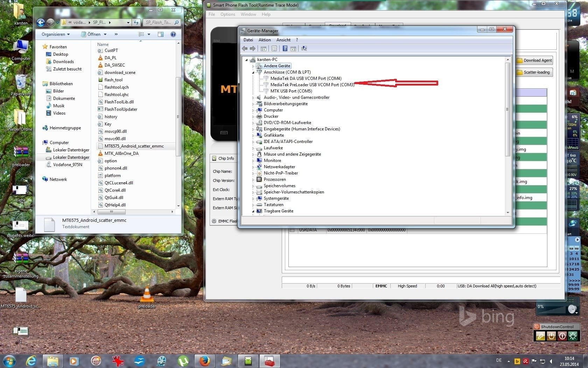Open File menu in Flash Tool
Image resolution: width=588 pixels, height=368 pixels.
point(212,14)
